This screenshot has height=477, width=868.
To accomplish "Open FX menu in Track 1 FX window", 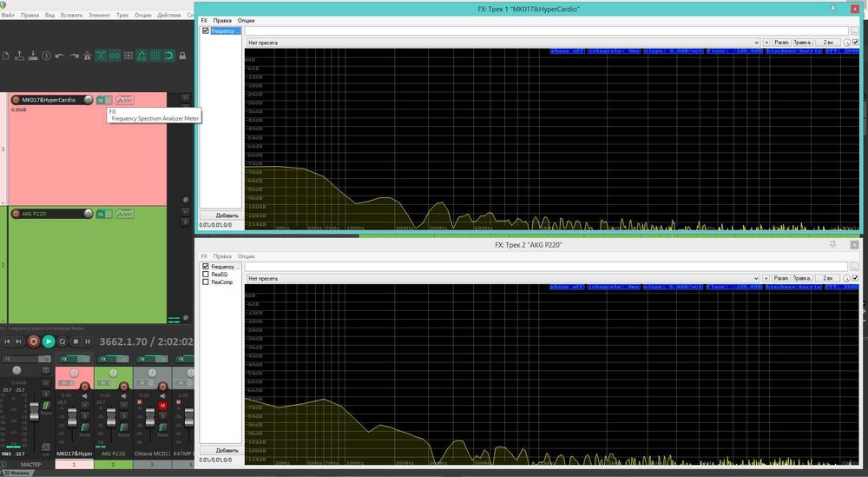I will pyautogui.click(x=204, y=21).
